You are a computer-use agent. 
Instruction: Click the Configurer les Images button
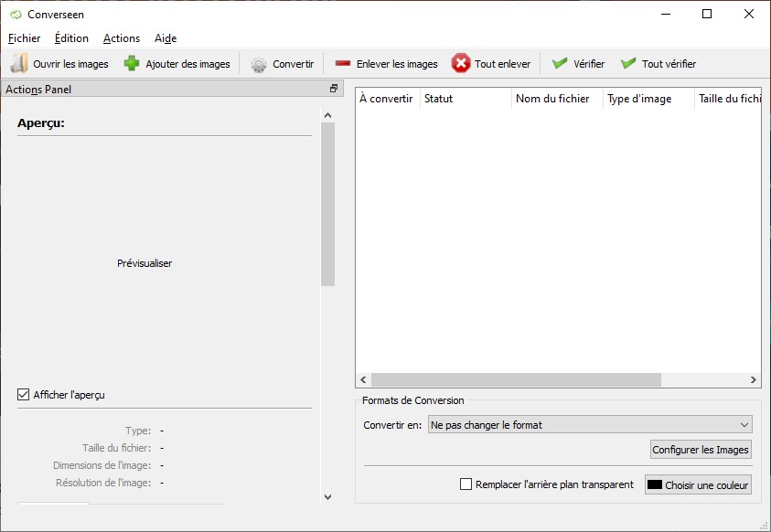[701, 450]
